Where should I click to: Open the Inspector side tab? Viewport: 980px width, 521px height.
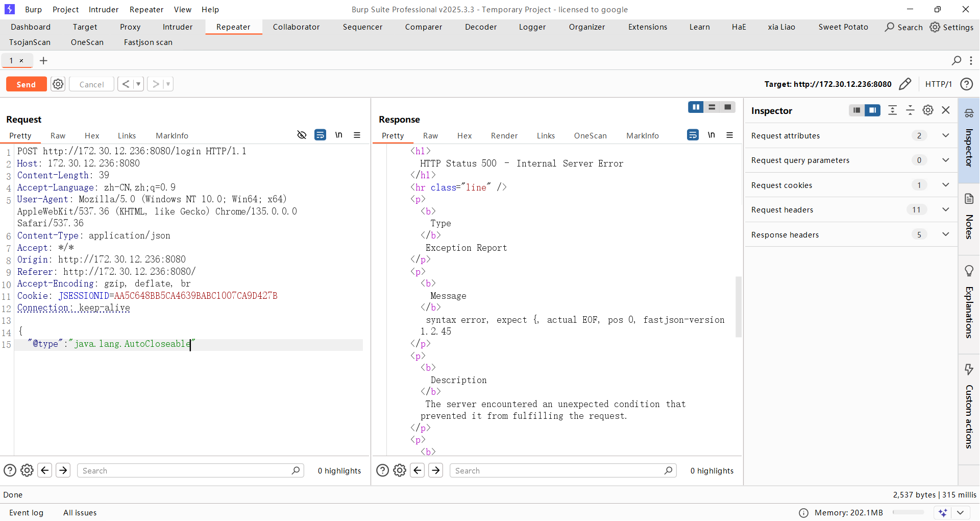969,140
